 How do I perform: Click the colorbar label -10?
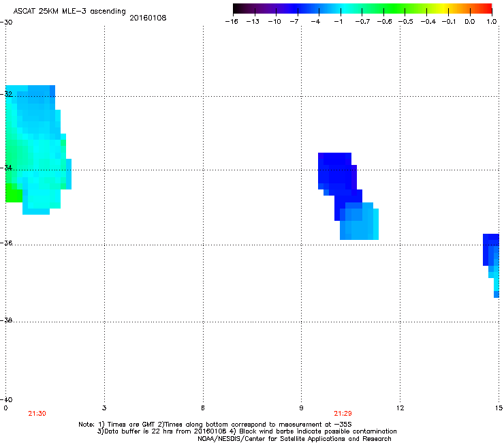pos(274,22)
